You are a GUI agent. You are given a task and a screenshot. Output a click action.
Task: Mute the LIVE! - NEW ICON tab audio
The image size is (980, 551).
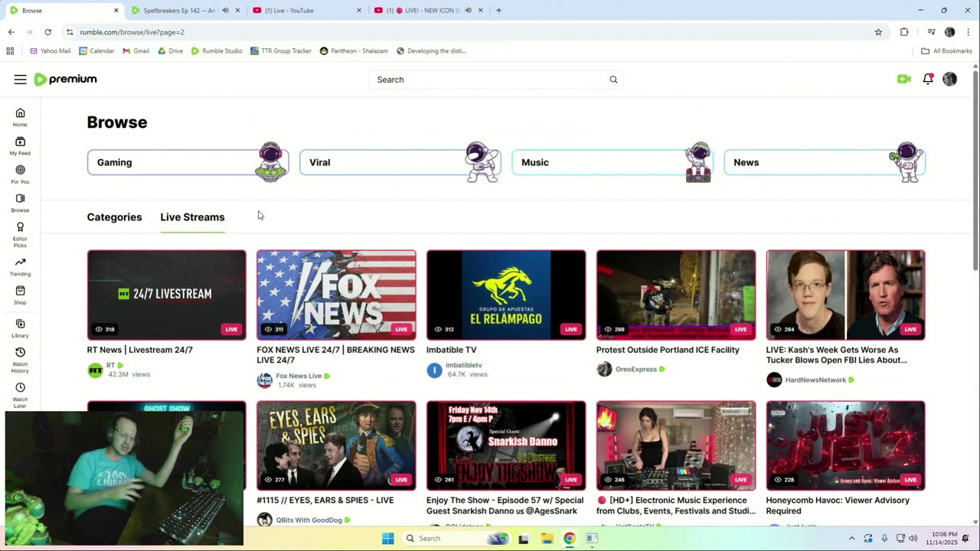tap(469, 11)
